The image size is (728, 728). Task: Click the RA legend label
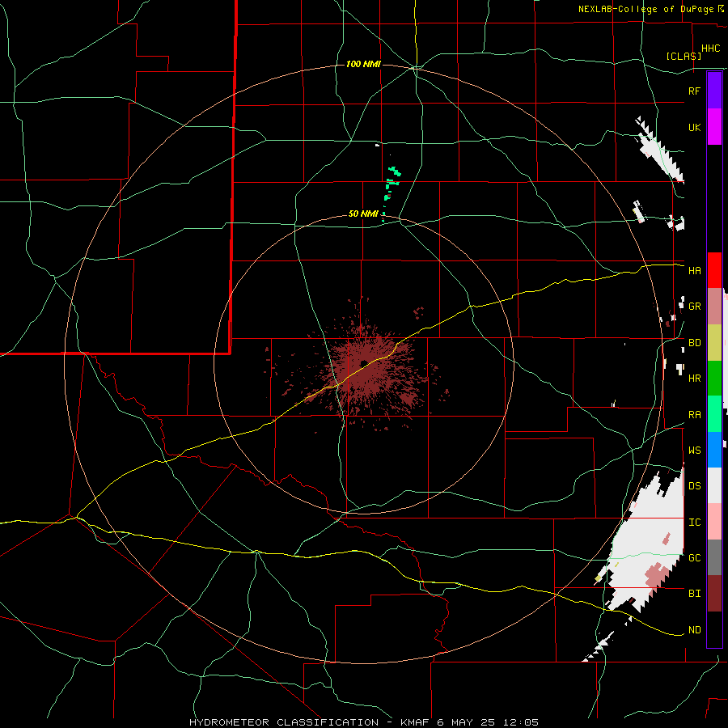tap(694, 415)
